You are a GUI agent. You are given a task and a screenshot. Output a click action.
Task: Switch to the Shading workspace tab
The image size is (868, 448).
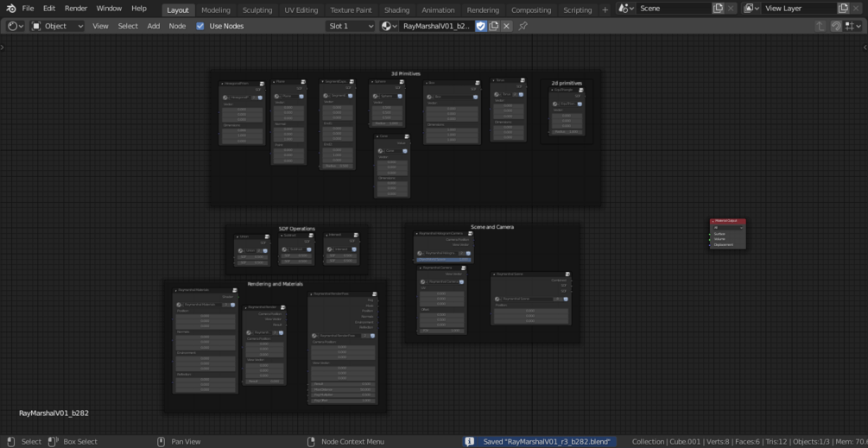(397, 10)
